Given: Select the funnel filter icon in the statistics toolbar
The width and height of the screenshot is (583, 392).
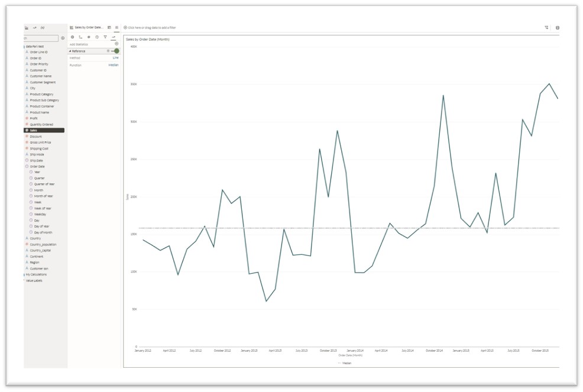Looking at the screenshot, I should pyautogui.click(x=106, y=37).
